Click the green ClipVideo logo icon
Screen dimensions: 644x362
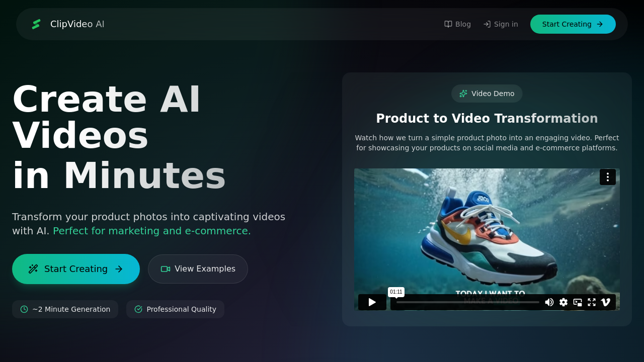coord(36,24)
